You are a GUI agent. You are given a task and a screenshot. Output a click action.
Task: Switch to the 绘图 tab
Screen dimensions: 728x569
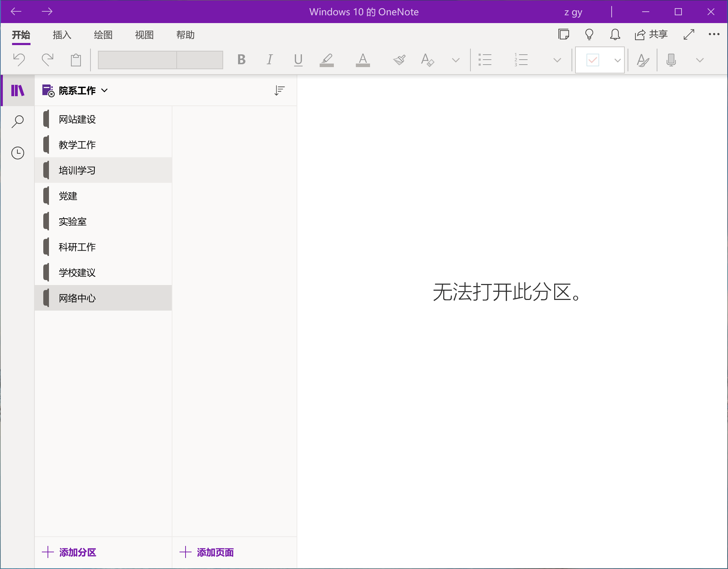(x=103, y=35)
